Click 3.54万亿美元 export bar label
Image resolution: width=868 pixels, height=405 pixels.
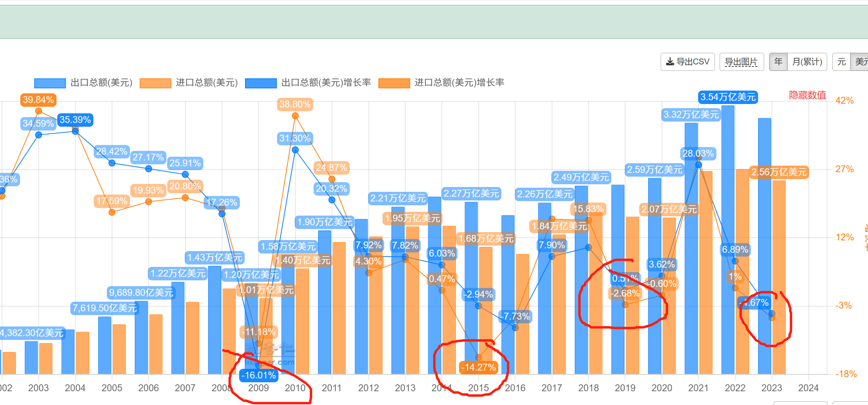click(x=728, y=97)
